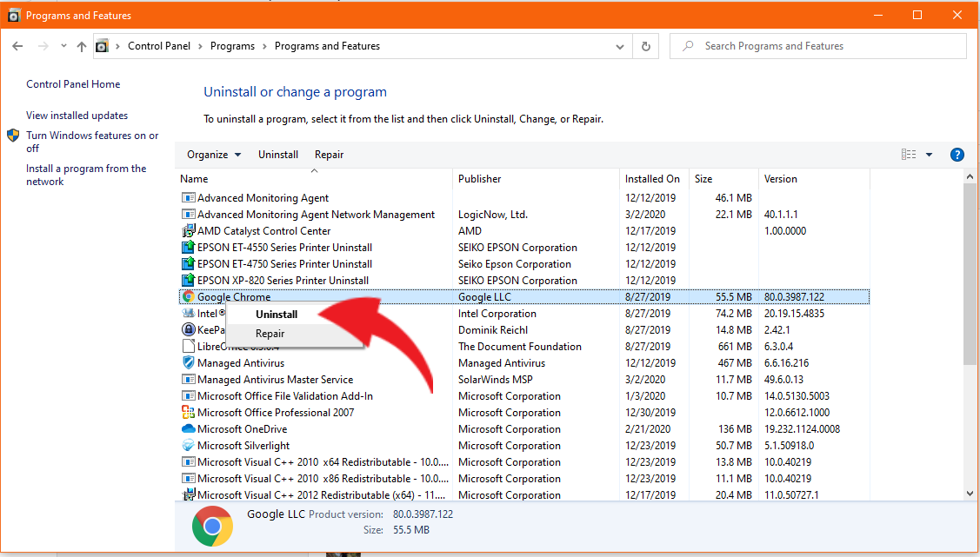The height and width of the screenshot is (557, 980).
Task: Expand the Organize dropdown menu
Action: (214, 155)
